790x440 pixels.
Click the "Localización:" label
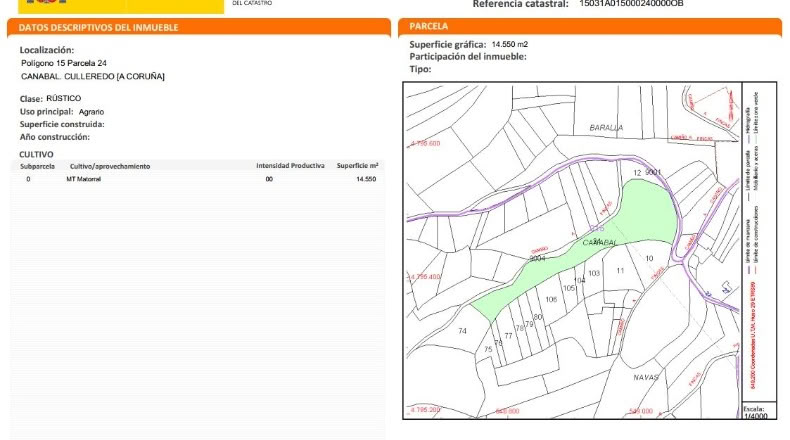tap(46, 50)
